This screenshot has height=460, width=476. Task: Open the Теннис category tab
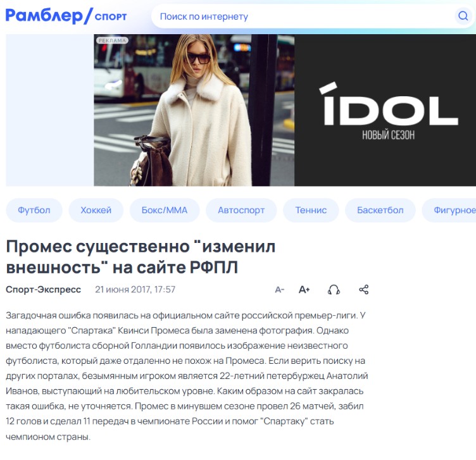[311, 210]
